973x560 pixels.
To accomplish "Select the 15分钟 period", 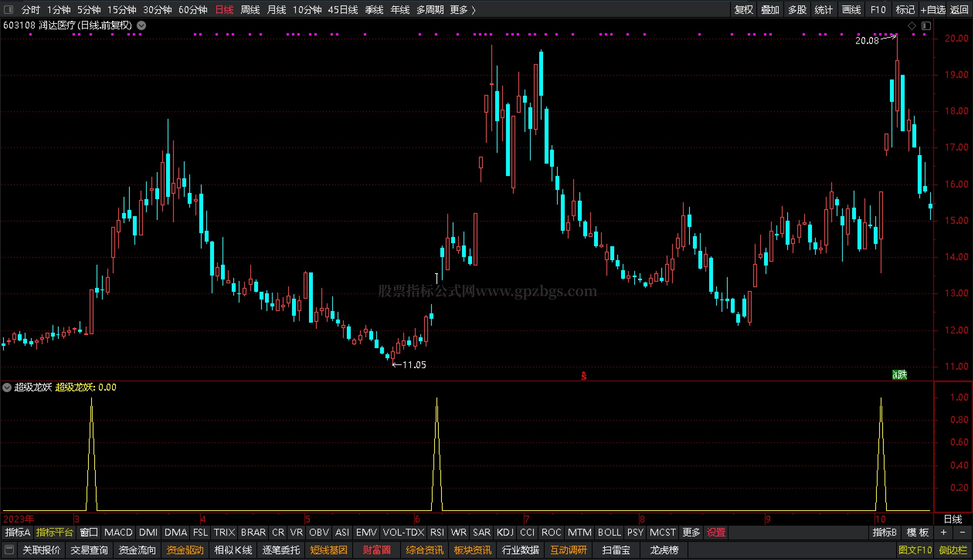I will click(122, 10).
